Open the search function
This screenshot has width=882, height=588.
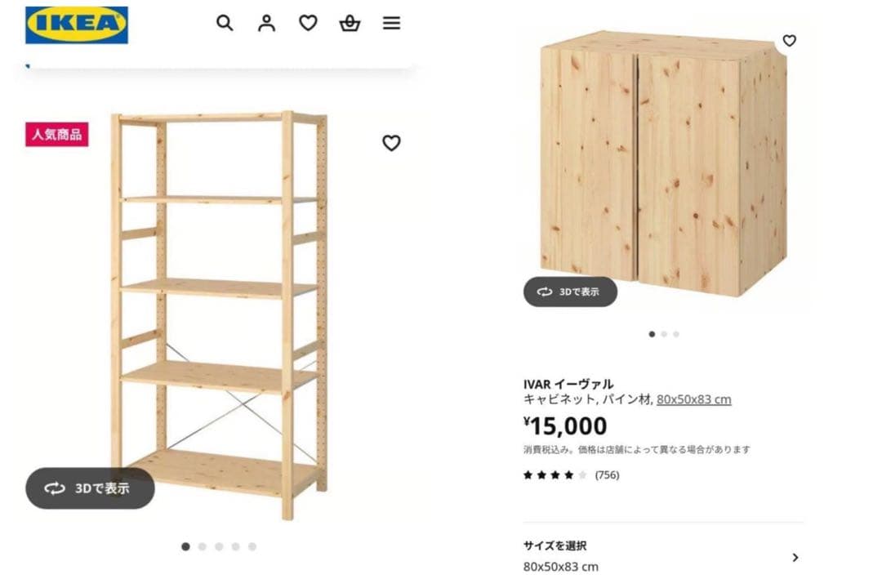click(x=225, y=24)
